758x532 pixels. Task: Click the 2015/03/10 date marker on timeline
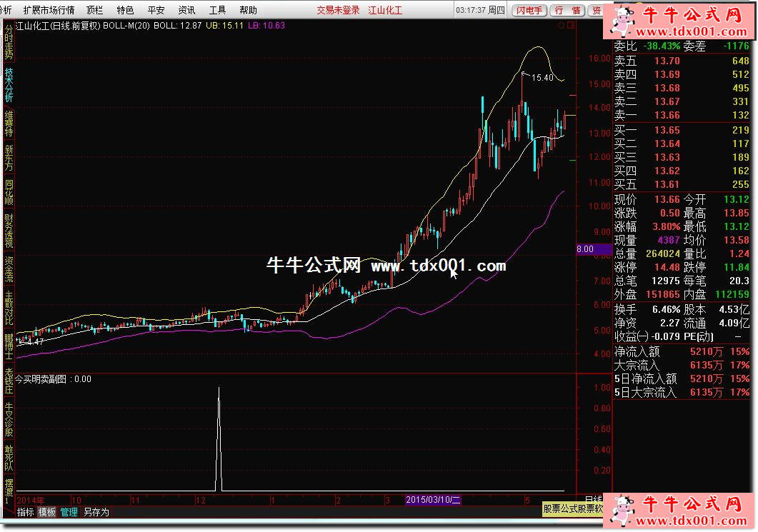tap(433, 501)
